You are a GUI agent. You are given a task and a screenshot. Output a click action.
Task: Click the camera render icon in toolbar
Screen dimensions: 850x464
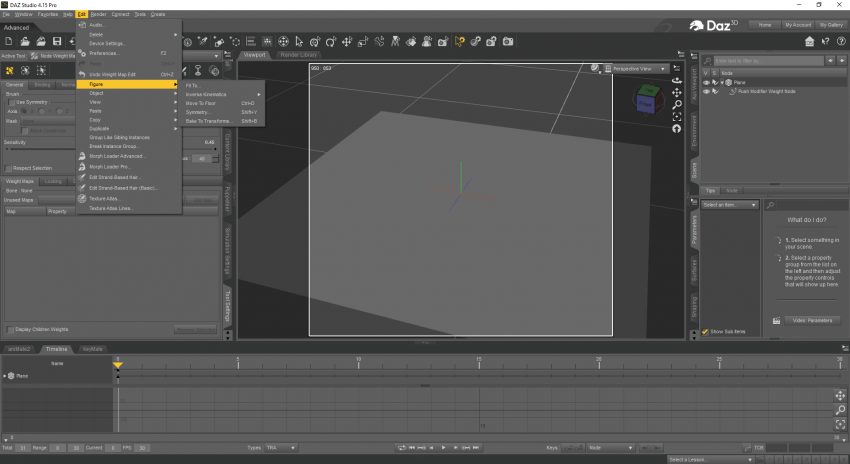point(508,42)
